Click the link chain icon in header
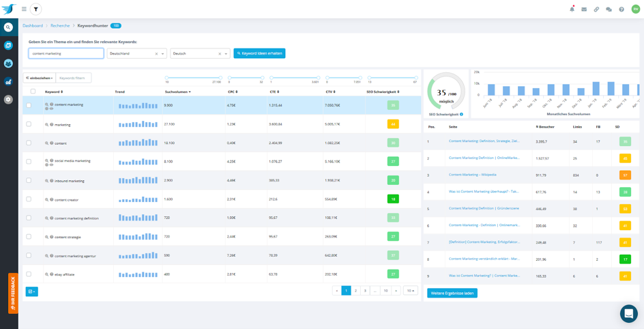 pyautogui.click(x=596, y=10)
